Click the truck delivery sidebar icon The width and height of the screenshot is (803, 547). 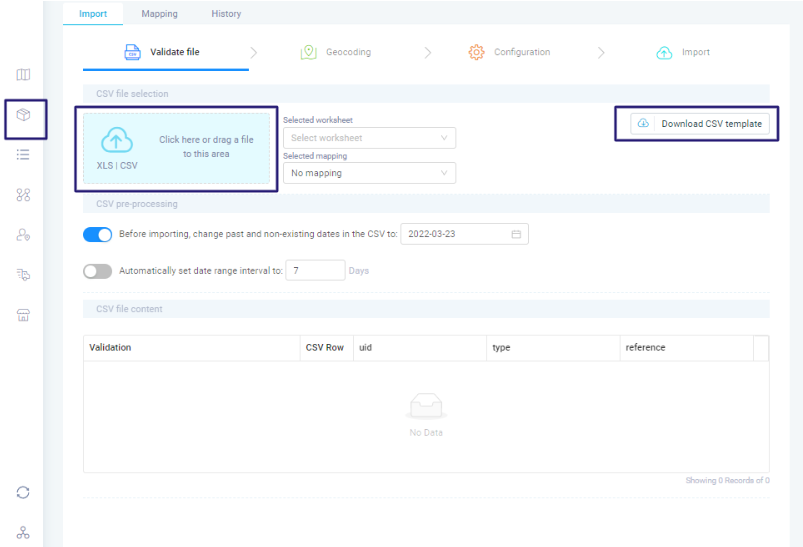tap(23, 275)
